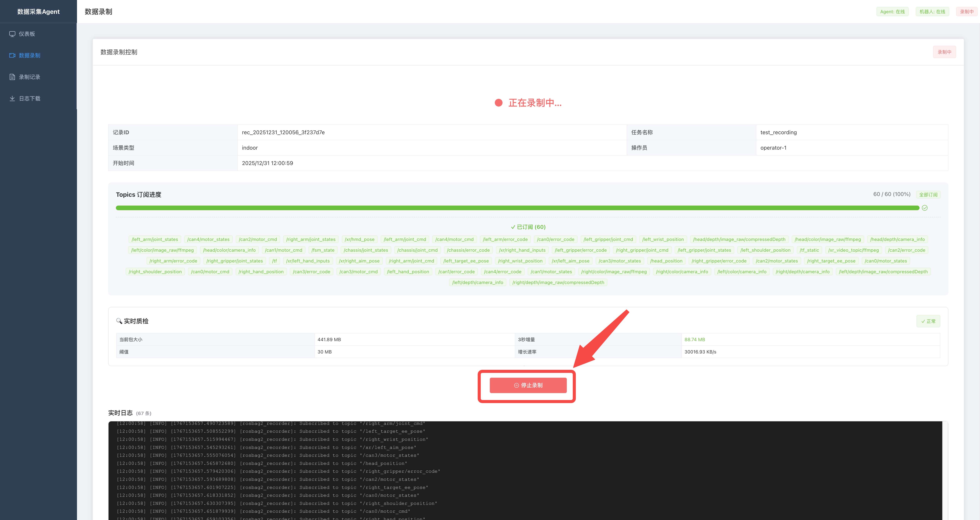Click the 录制中 tag in the control card header
The height and width of the screenshot is (520, 980).
click(944, 52)
